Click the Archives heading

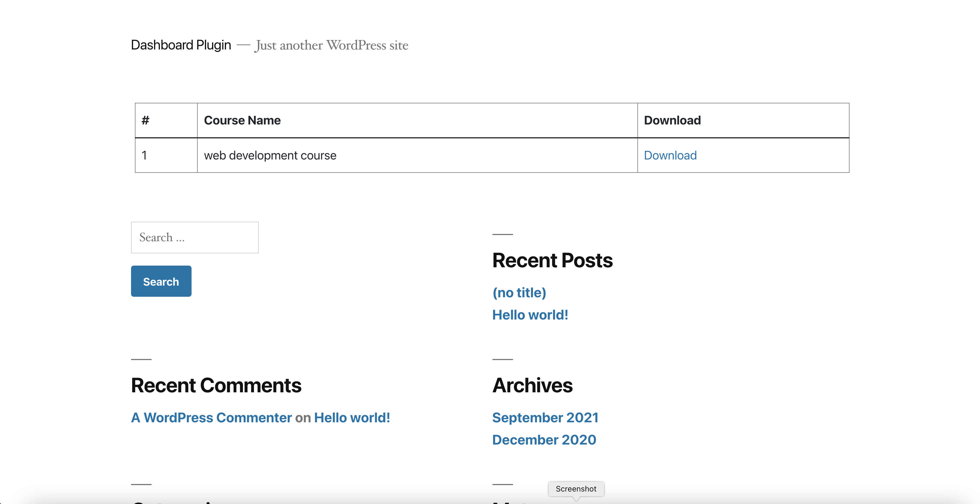pyautogui.click(x=532, y=385)
